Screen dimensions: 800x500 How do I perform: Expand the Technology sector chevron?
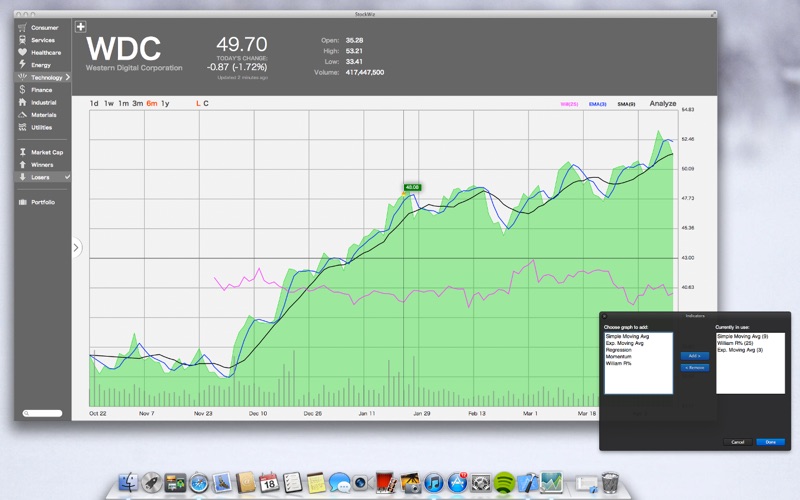pos(67,77)
